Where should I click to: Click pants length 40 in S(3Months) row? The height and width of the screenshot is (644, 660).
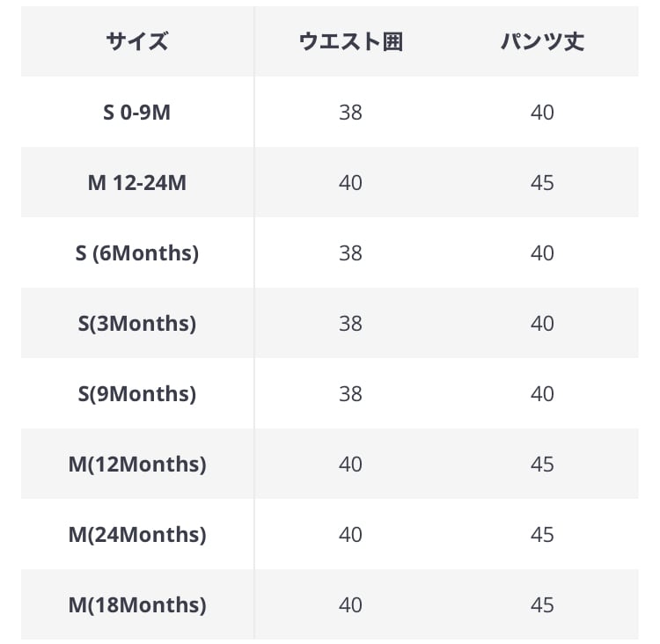click(x=542, y=324)
